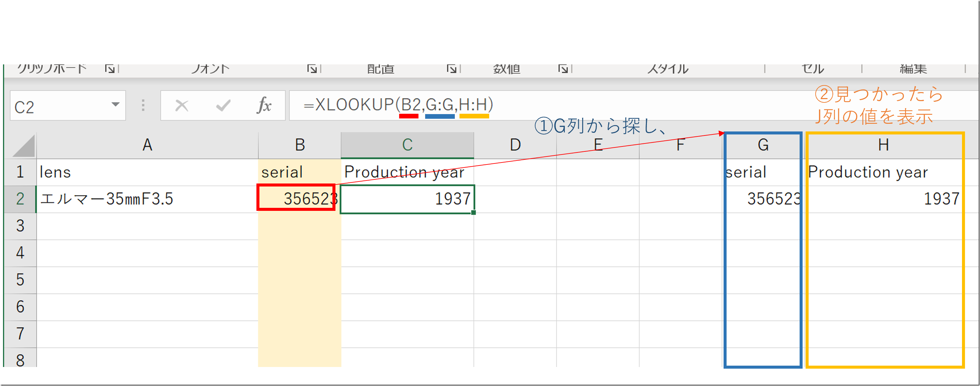
Task: Select row 8 header
Action: point(20,358)
